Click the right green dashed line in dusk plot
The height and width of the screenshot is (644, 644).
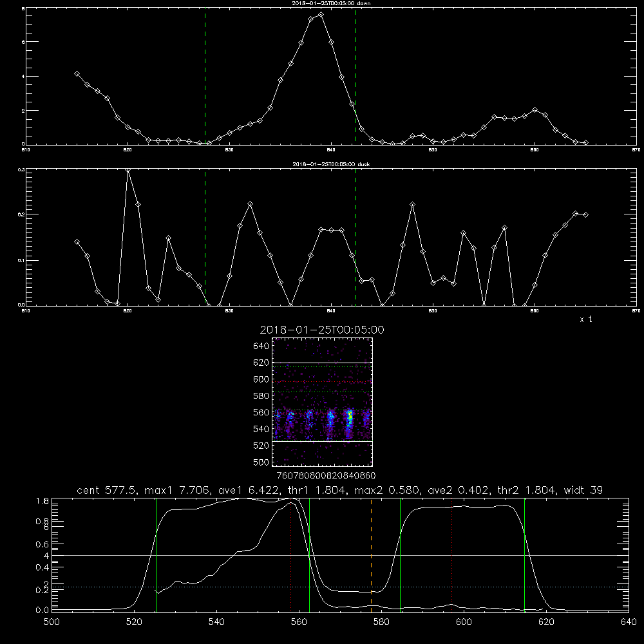(355, 238)
